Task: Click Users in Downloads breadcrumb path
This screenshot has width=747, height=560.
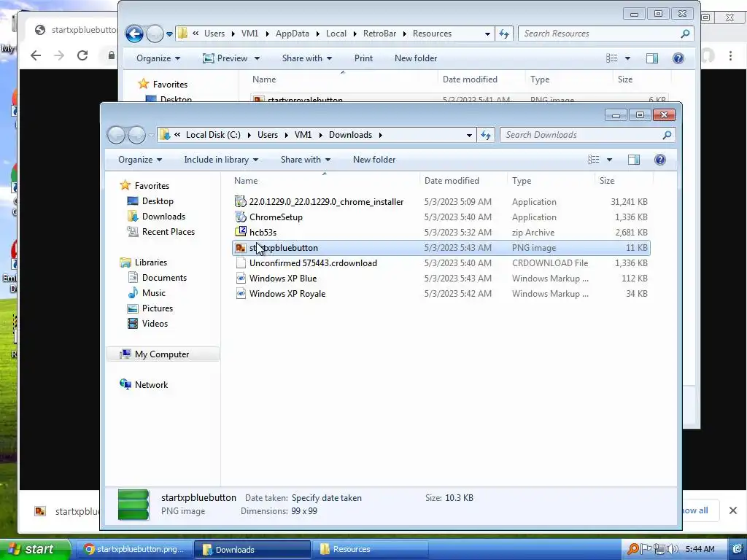Action: click(x=268, y=135)
